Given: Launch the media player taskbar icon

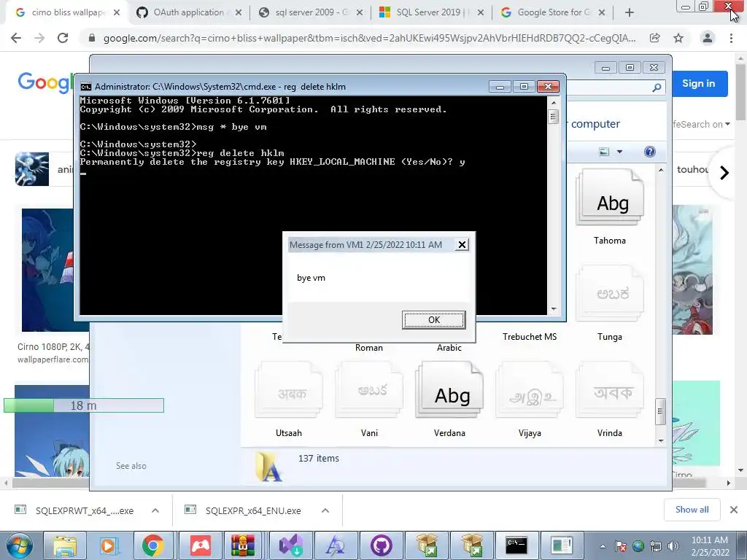Looking at the screenshot, I should (109, 545).
